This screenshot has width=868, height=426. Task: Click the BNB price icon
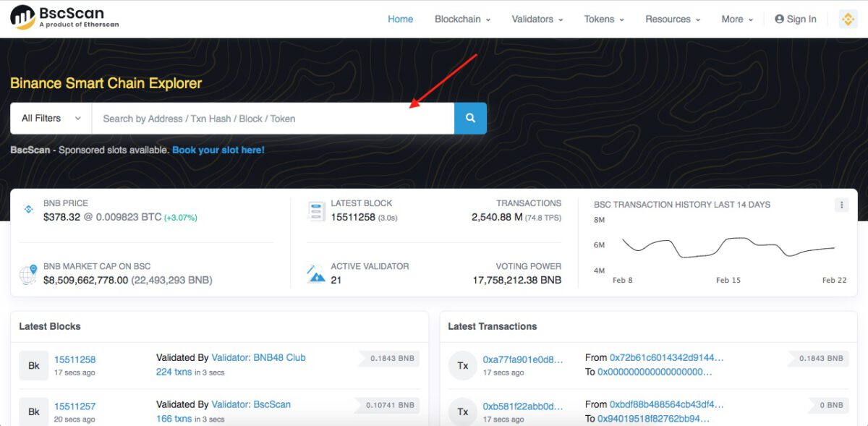click(x=29, y=209)
